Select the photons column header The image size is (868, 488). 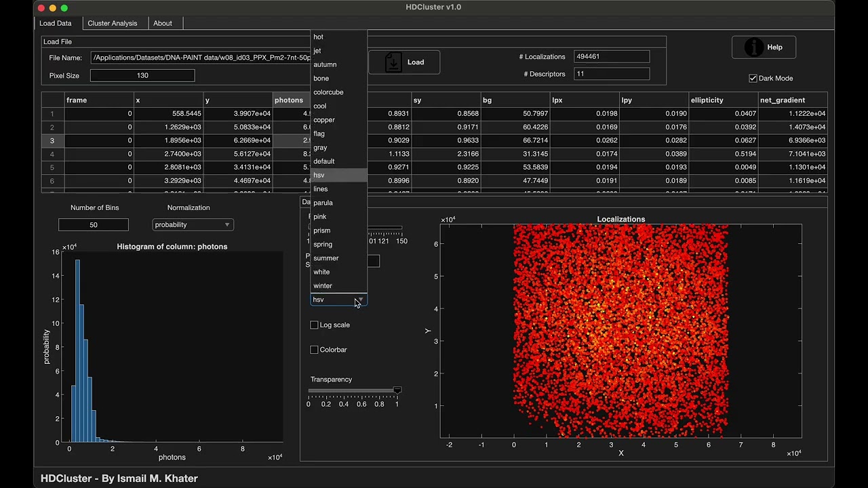point(292,100)
